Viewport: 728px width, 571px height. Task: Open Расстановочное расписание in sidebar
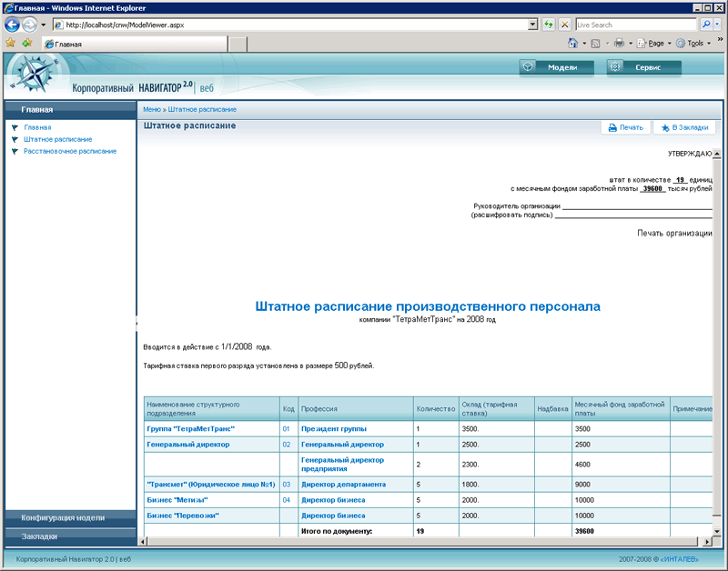click(x=70, y=151)
